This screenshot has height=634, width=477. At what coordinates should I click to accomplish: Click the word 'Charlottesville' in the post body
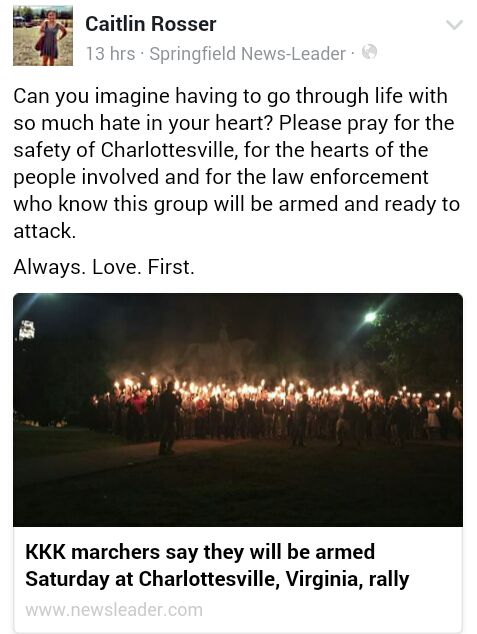pyautogui.click(x=167, y=150)
